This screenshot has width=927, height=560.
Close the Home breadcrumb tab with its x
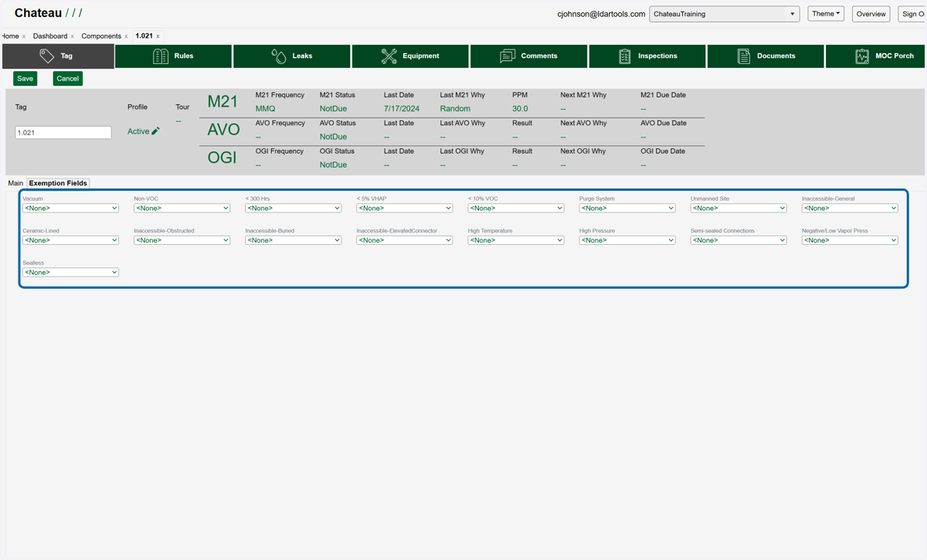pyautogui.click(x=24, y=36)
